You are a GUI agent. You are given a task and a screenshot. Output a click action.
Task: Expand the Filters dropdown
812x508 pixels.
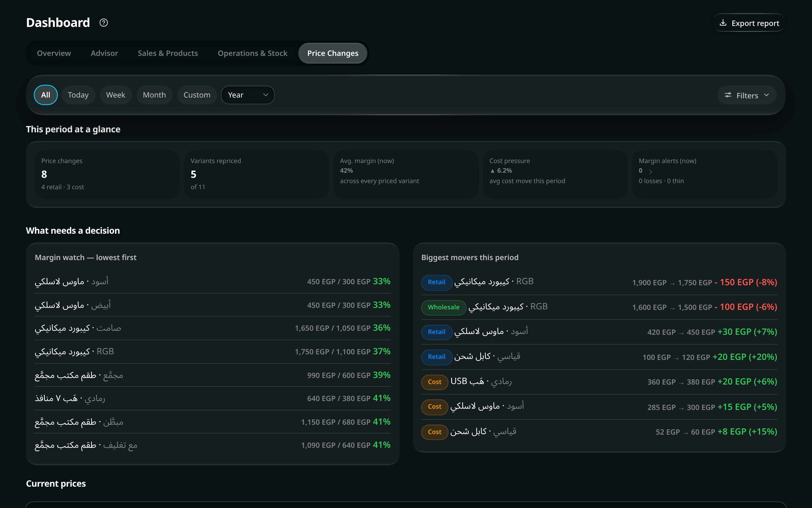point(747,95)
